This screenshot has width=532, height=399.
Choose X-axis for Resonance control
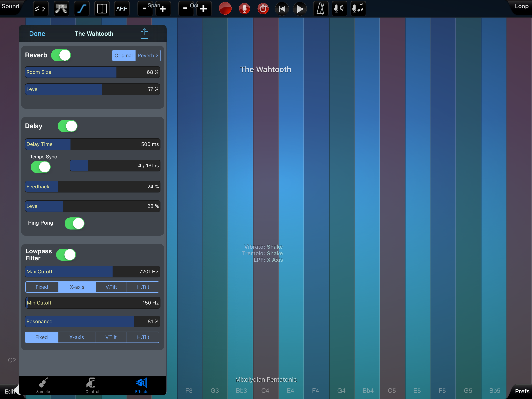click(x=77, y=337)
